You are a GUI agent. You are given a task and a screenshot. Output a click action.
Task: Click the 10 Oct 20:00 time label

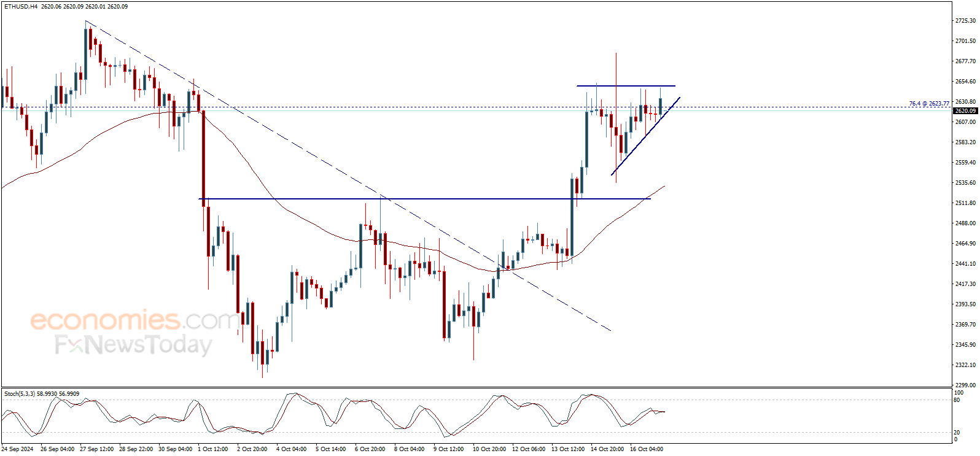coord(489,449)
